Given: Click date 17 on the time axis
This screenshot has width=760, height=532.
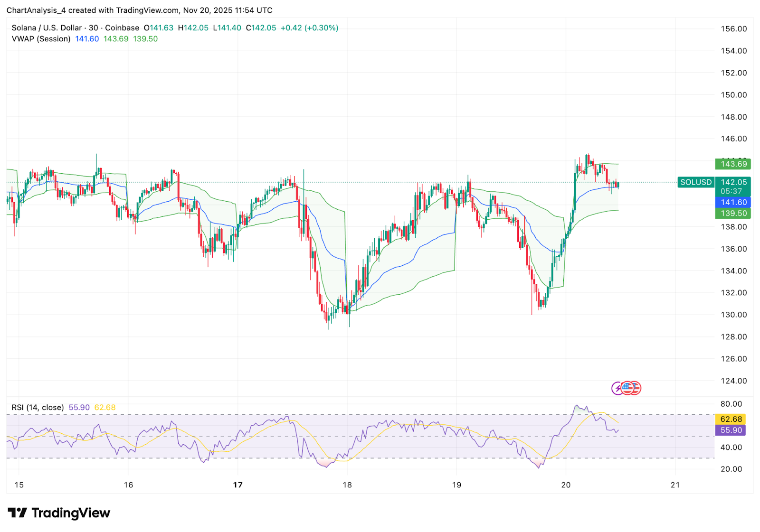Looking at the screenshot, I should point(237,485).
